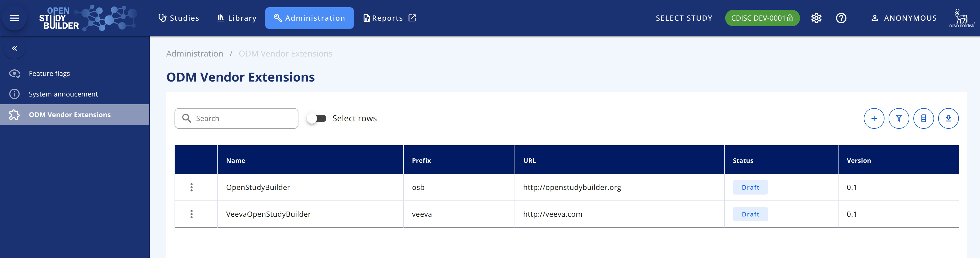
Task: Click the help question mark icon
Action: point(841,18)
